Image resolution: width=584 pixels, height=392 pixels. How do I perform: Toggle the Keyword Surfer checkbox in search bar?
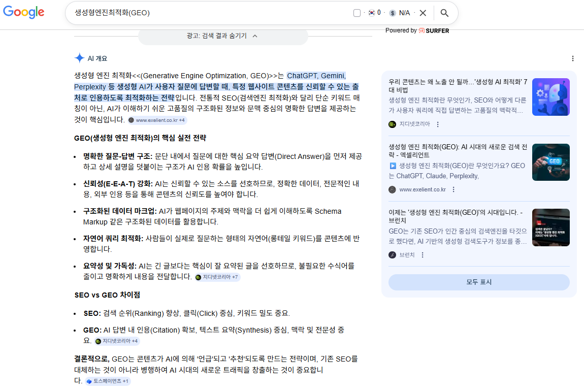(x=358, y=13)
